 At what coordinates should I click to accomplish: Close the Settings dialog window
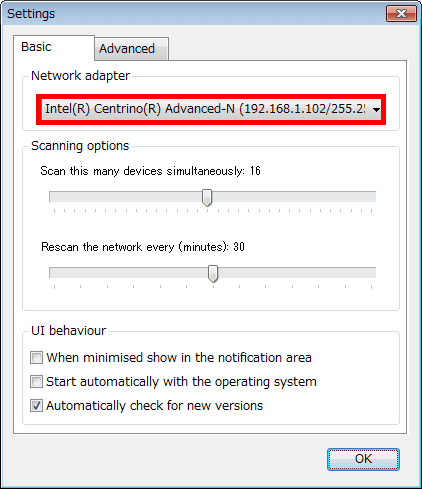(401, 14)
